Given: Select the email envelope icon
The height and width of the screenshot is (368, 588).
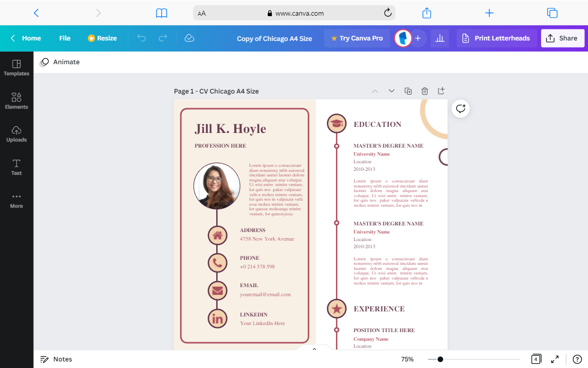Looking at the screenshot, I should pos(218,291).
